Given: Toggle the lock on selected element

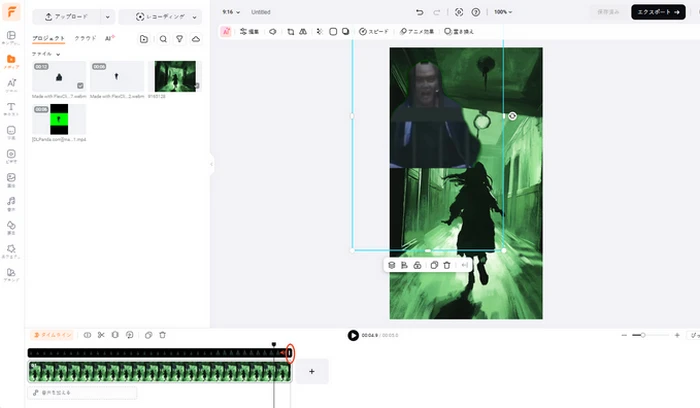Looking at the screenshot, I should (417, 265).
